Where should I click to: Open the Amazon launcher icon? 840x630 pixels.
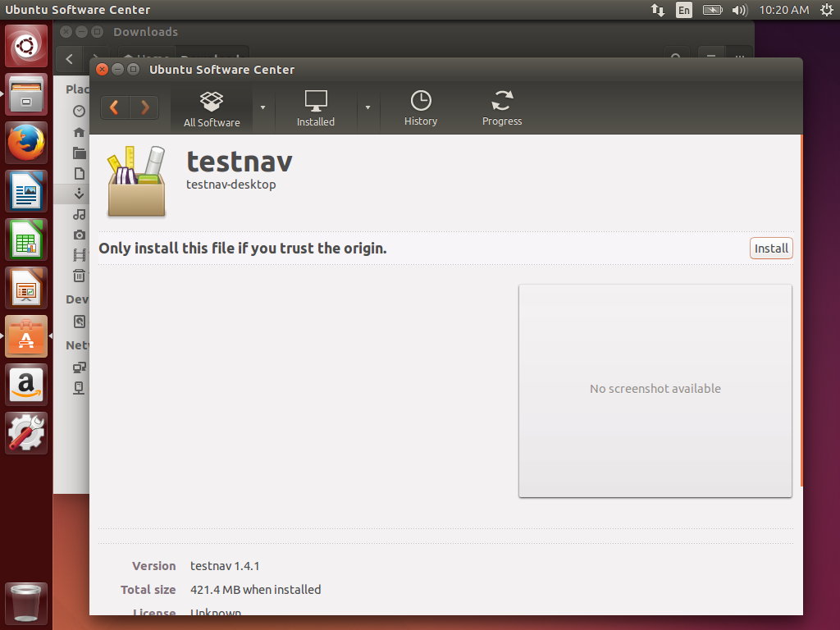(27, 385)
